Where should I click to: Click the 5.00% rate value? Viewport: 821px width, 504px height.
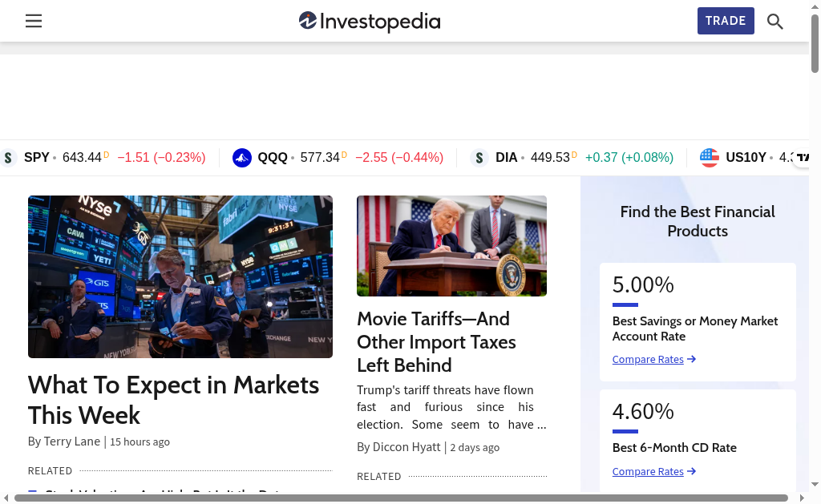pos(643,285)
